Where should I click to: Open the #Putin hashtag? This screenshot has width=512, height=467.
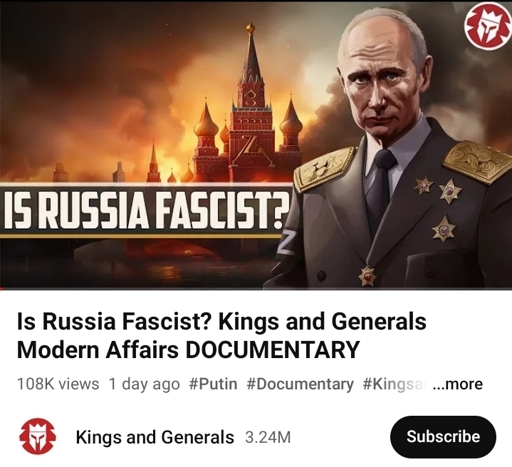pyautogui.click(x=213, y=384)
